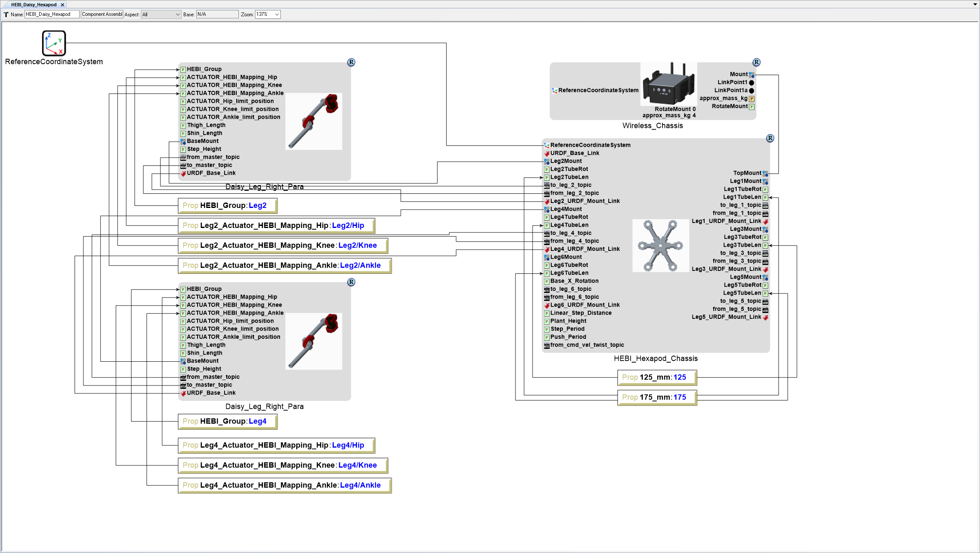Open the Aspect dropdown showing All

click(x=160, y=14)
